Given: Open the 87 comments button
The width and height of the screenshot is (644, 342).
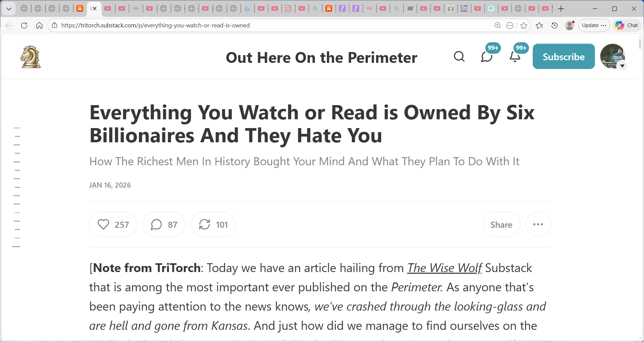Looking at the screenshot, I should tap(164, 224).
